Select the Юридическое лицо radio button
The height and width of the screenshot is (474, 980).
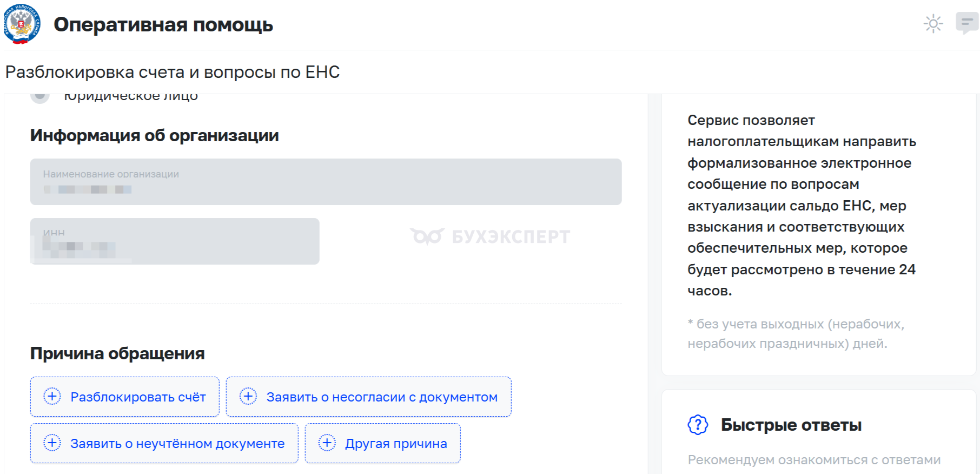[40, 96]
